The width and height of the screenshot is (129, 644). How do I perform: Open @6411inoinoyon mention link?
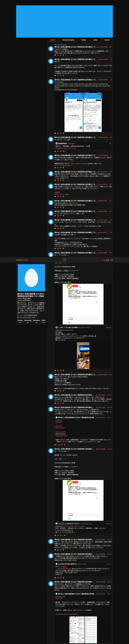coord(61,436)
